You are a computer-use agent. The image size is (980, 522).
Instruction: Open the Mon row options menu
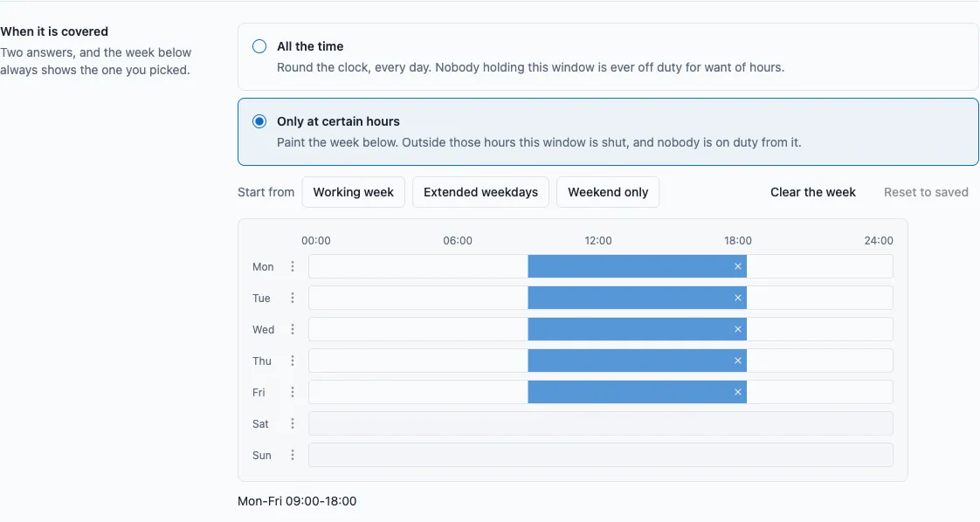(x=292, y=266)
